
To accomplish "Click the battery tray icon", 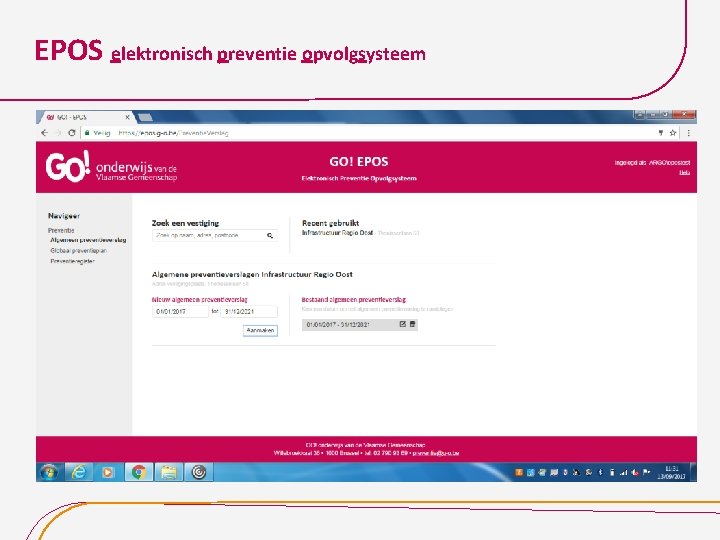I will tap(612, 472).
